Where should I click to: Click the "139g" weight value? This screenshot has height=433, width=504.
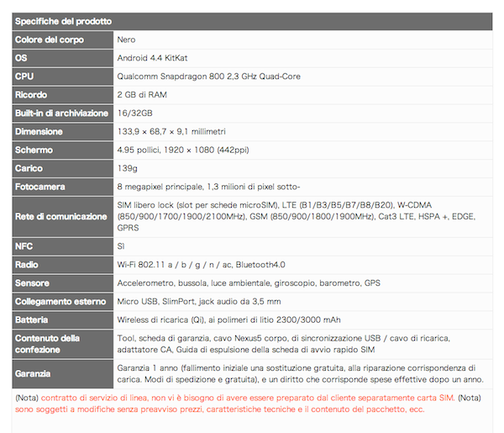pyautogui.click(x=128, y=169)
